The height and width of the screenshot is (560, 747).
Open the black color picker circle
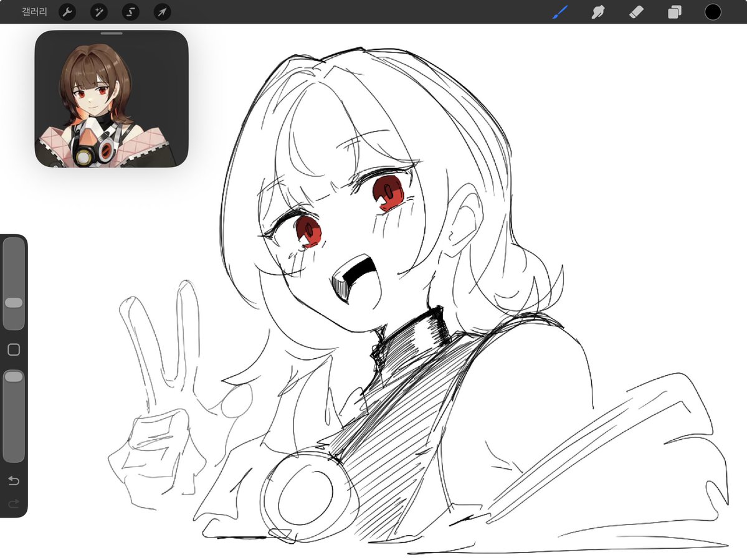click(x=713, y=12)
